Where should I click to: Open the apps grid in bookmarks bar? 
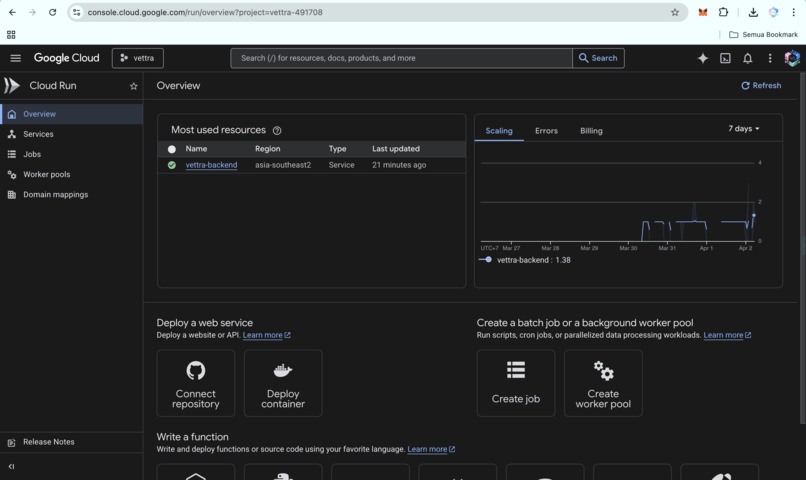click(x=11, y=34)
